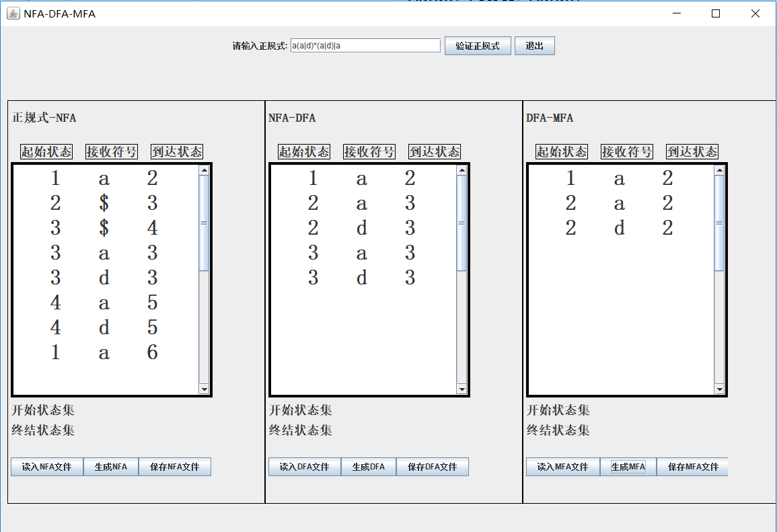This screenshot has height=532, width=777.
Task: Click the 生成DFA generate button
Action: point(368,466)
